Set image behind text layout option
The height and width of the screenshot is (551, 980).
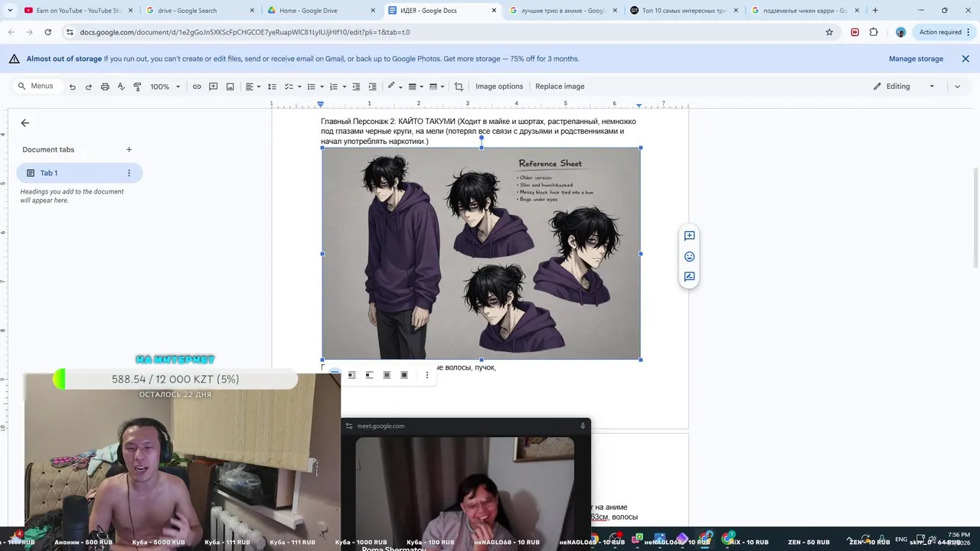point(387,375)
